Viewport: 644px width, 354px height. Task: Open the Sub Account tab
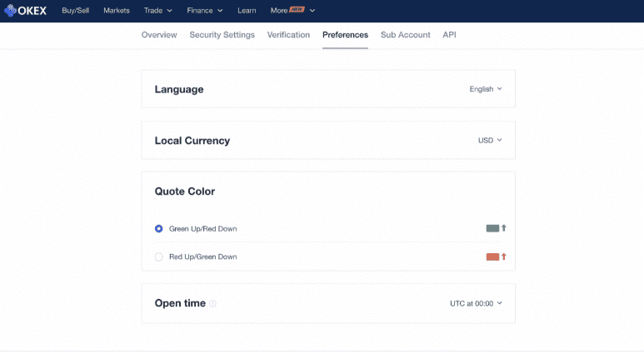click(x=405, y=35)
